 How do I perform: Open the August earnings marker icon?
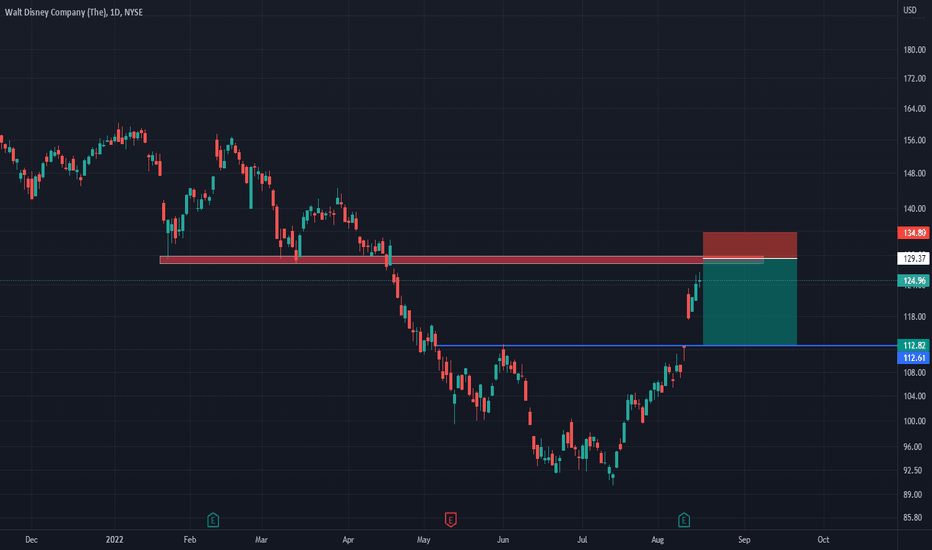point(684,520)
